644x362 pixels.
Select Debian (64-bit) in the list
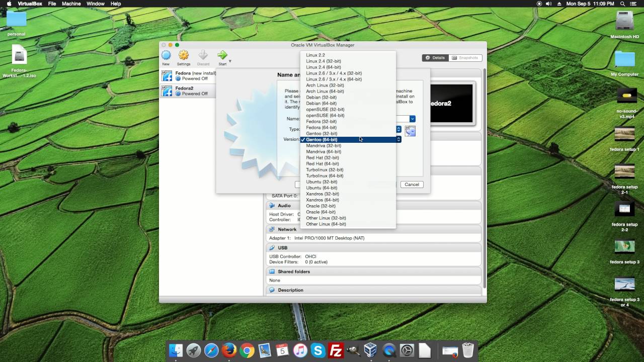[348, 103]
